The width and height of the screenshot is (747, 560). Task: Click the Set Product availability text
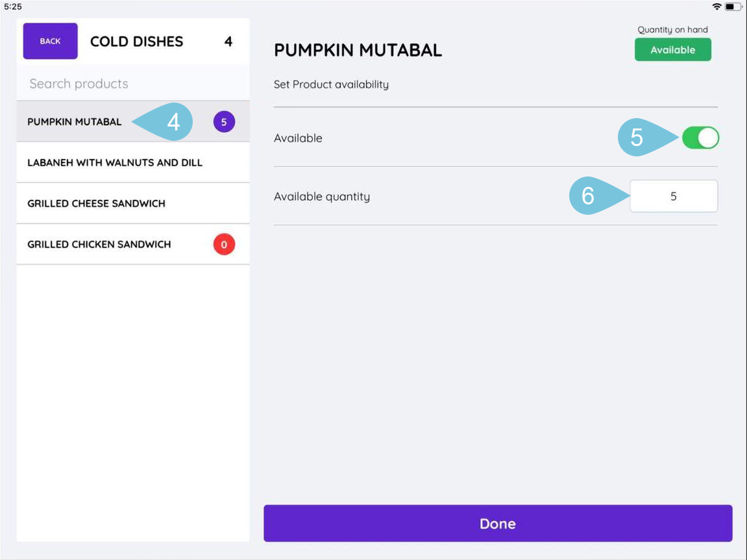(331, 84)
